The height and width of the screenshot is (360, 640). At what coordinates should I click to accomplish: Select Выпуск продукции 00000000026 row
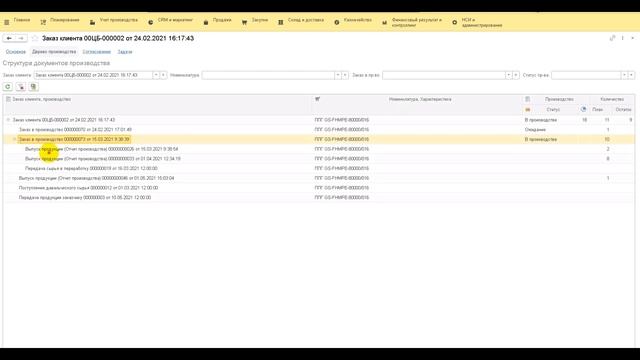pyautogui.click(x=319, y=149)
